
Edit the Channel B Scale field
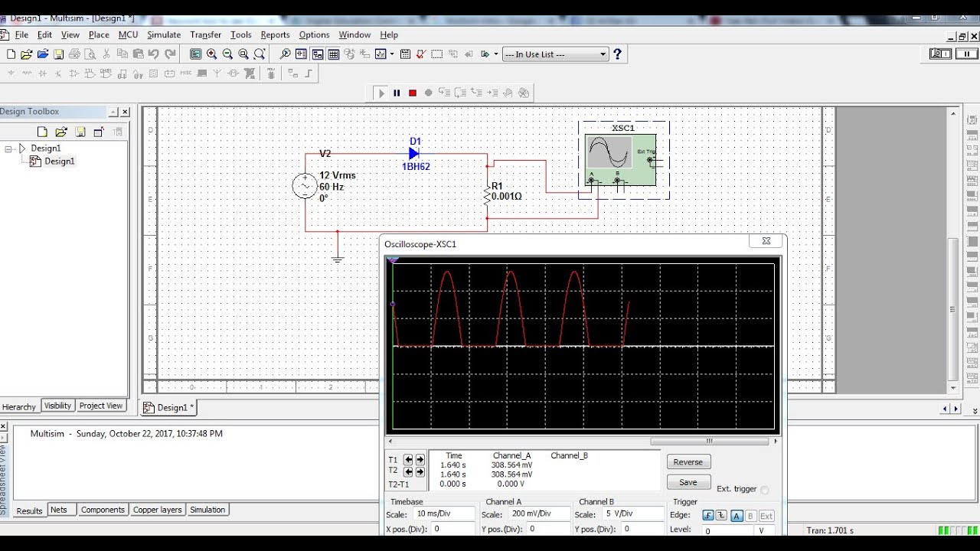pyautogui.click(x=633, y=514)
